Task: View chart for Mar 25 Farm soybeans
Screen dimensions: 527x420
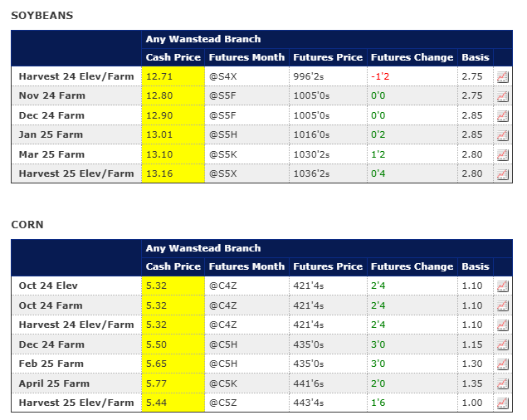Action: (502, 155)
